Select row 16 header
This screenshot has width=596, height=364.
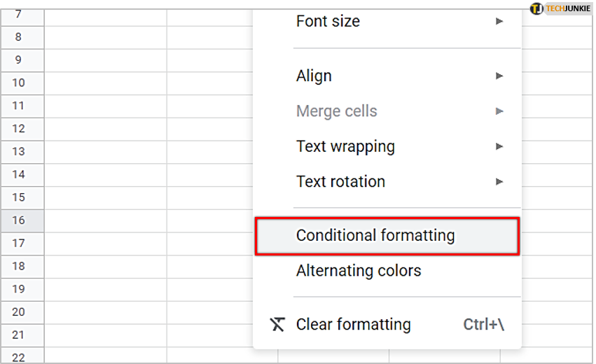[x=22, y=220]
